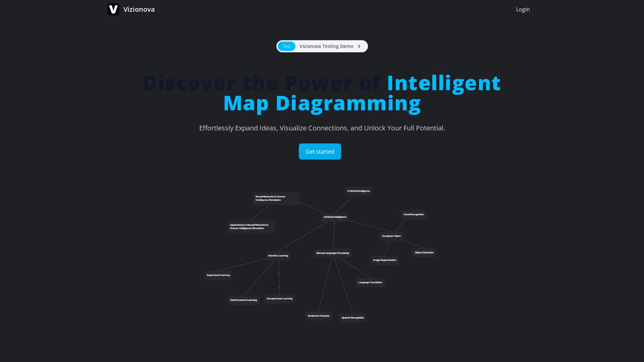Click the Speech Recognition node

(353, 318)
